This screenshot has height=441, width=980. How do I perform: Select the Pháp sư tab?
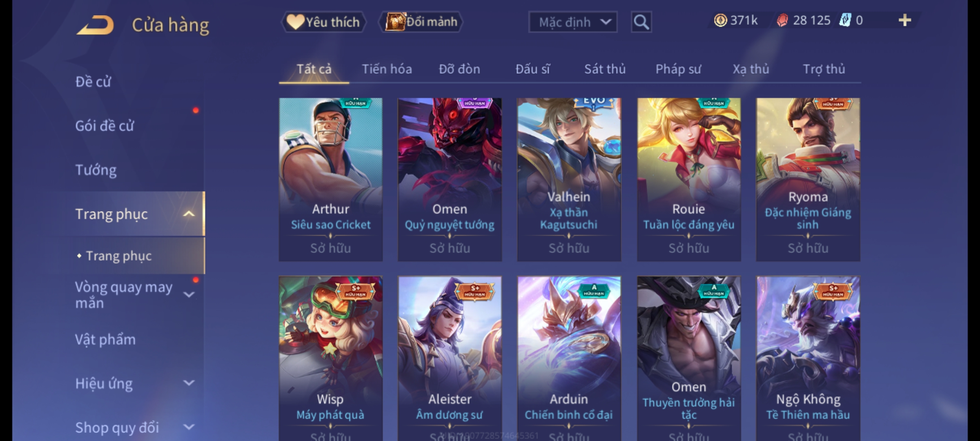[678, 69]
